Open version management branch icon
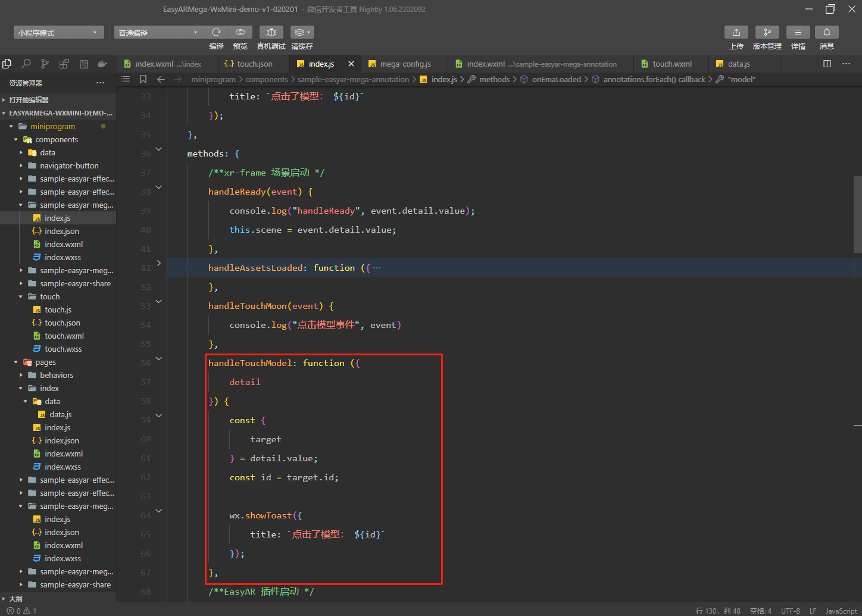The height and width of the screenshot is (616, 862). tap(767, 32)
